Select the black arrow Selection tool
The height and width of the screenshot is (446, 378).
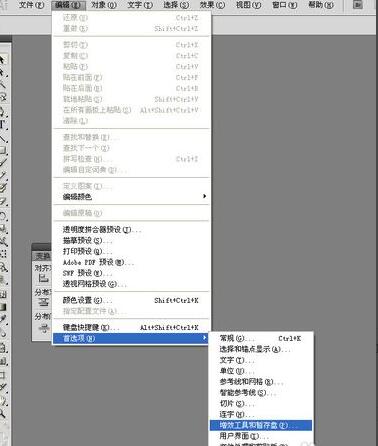click(3, 60)
